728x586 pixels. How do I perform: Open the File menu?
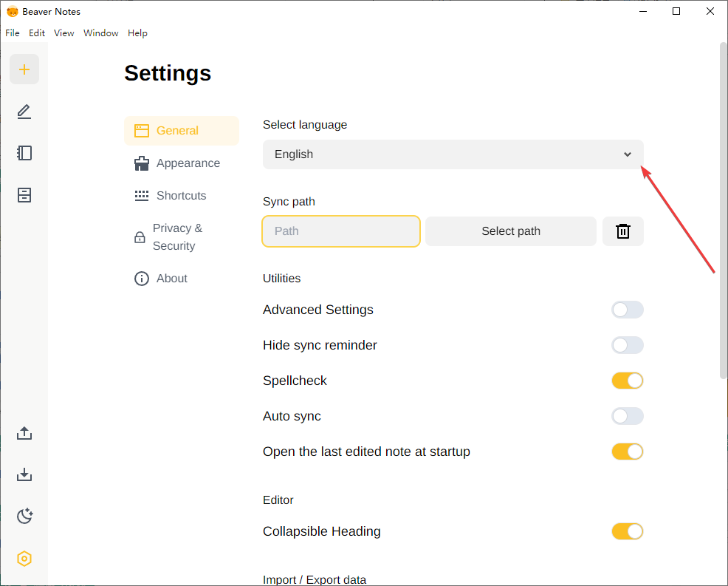pos(13,33)
